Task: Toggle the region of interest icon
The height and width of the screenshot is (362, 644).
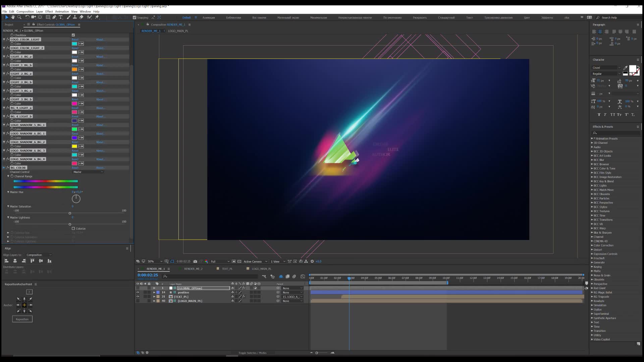Action: coord(234,261)
